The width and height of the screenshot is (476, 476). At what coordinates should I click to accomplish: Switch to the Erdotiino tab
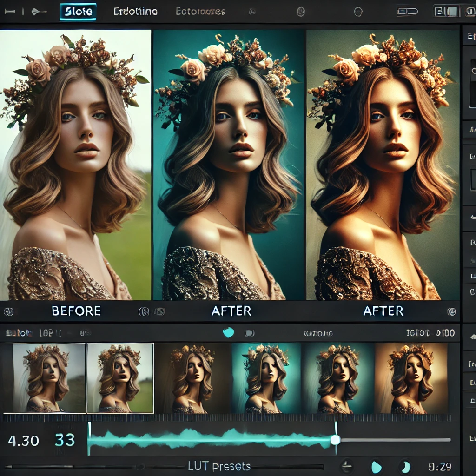click(135, 12)
